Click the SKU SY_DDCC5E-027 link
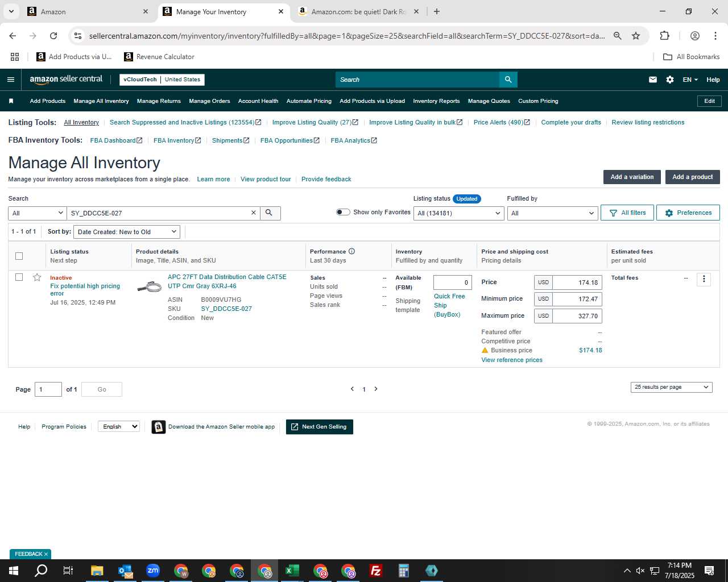Viewport: 728px width, 582px height. [226, 309]
